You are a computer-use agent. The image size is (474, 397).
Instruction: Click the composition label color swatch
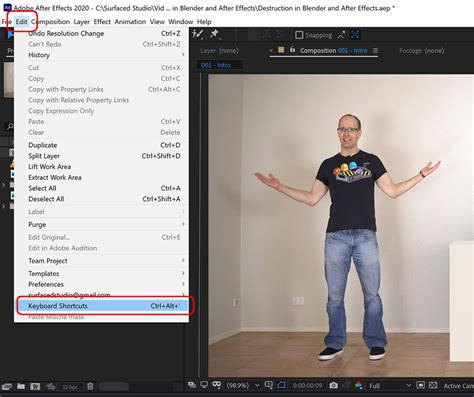281,50
